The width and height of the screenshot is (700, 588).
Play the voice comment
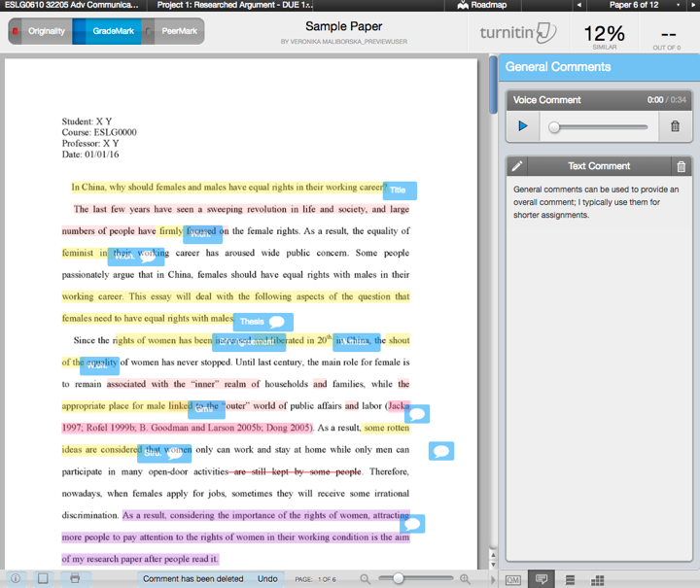[523, 126]
